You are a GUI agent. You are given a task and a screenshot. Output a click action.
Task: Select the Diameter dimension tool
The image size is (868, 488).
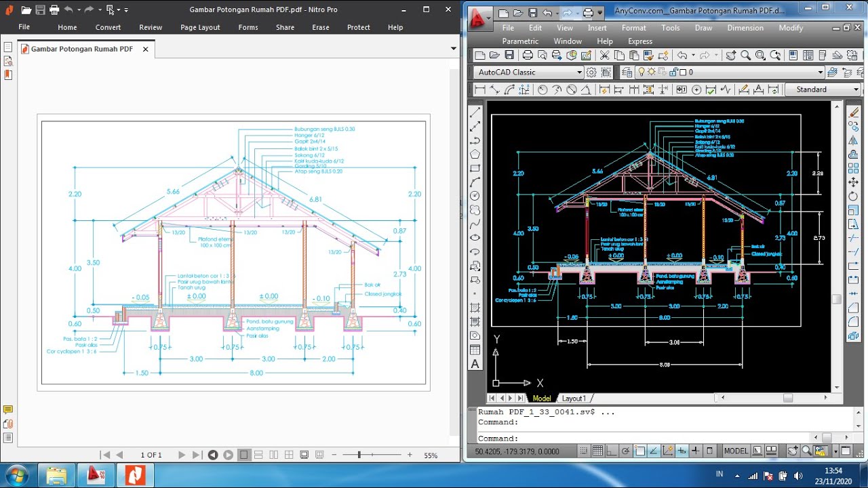coord(572,89)
